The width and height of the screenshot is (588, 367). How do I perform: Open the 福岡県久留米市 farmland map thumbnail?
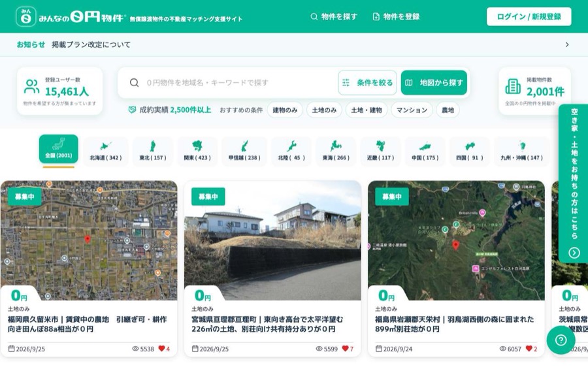[x=89, y=240]
